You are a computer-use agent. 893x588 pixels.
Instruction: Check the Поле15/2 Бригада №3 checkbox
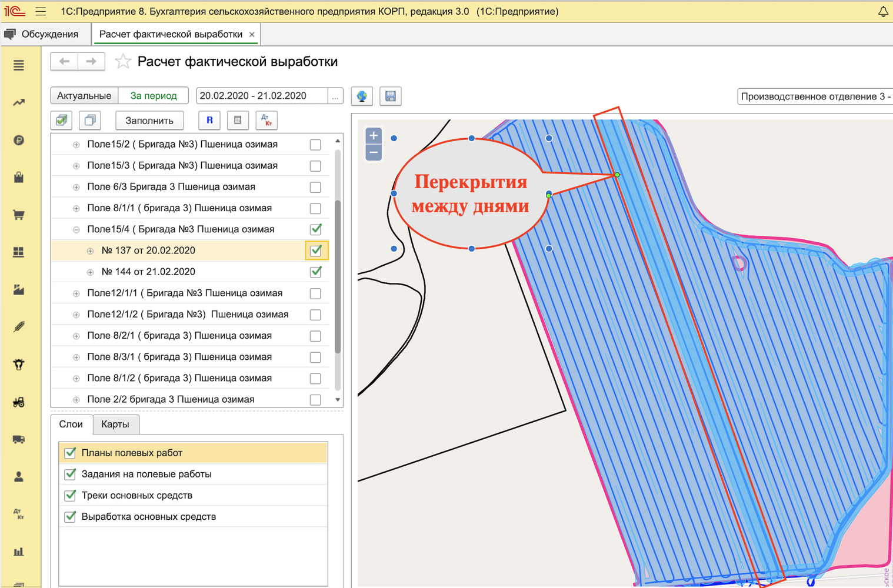[x=315, y=145]
